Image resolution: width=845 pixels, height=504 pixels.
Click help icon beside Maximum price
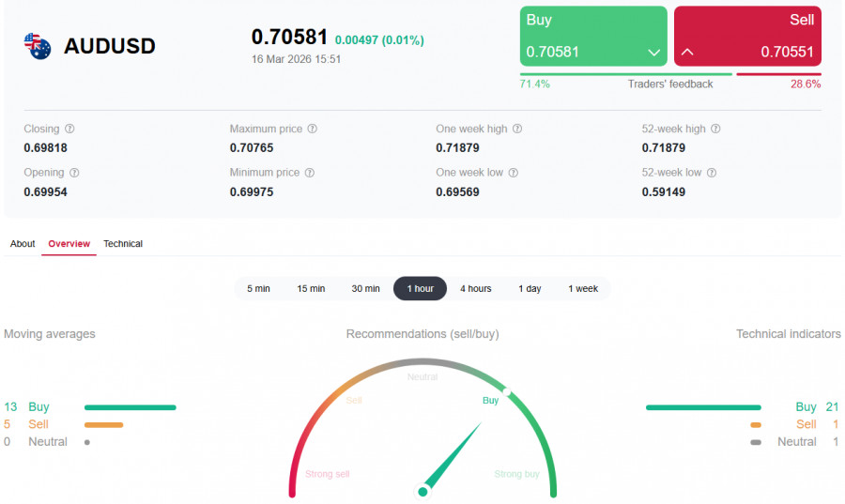point(312,129)
